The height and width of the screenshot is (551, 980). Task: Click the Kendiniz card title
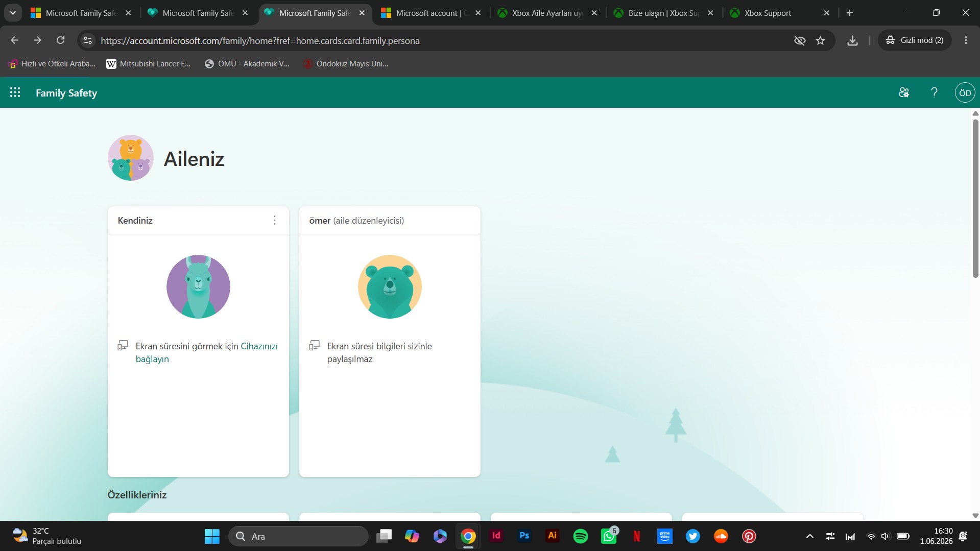click(x=135, y=221)
